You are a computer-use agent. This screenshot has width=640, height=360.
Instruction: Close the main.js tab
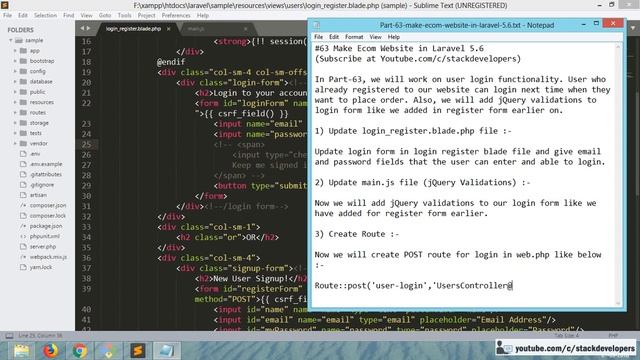[245, 29]
